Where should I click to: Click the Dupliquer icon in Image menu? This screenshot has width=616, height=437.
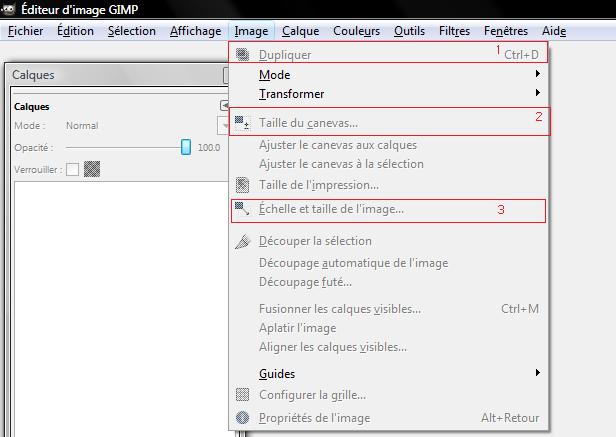point(242,54)
